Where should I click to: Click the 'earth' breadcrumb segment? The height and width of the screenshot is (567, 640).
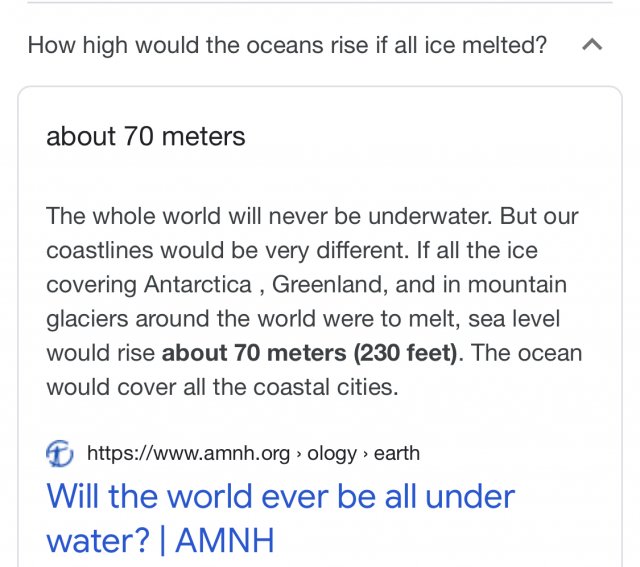[x=397, y=453]
